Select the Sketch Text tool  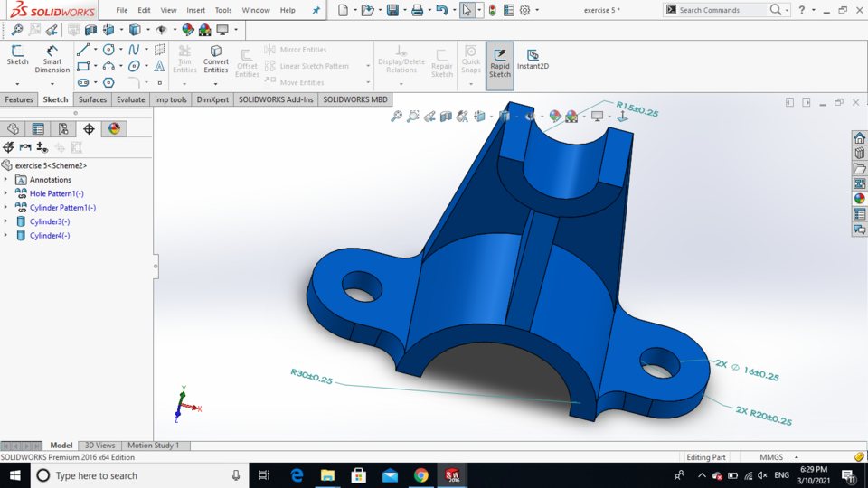[x=159, y=66]
